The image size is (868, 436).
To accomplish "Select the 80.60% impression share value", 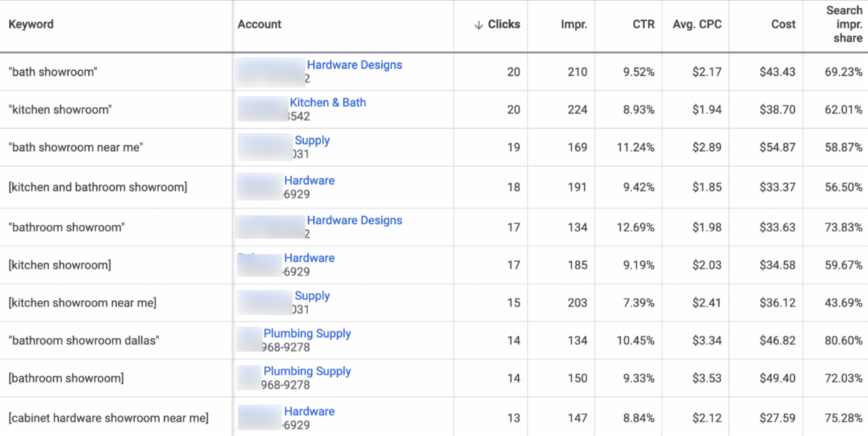I will (x=843, y=341).
